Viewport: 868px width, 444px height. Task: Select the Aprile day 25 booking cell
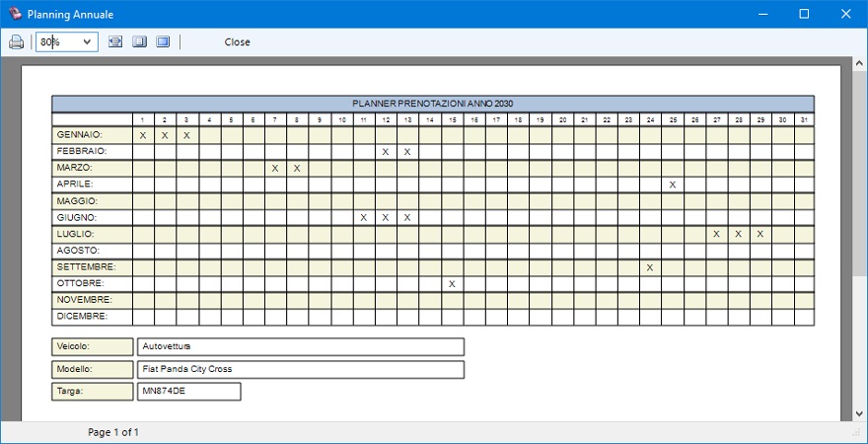673,185
